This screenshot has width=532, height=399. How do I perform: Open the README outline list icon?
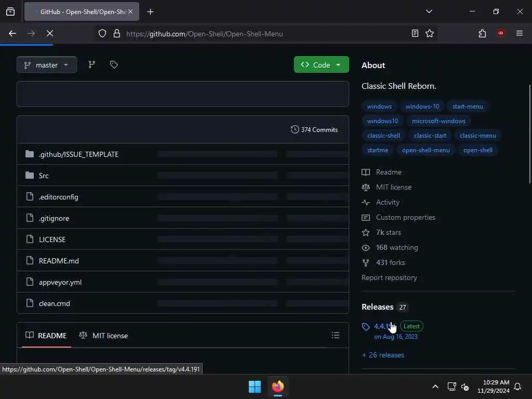tap(335, 335)
